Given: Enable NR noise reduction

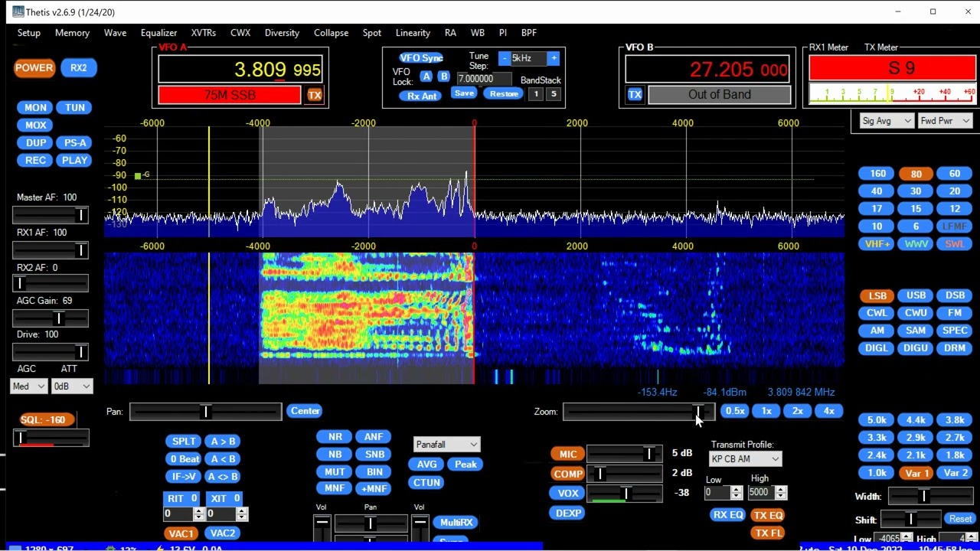Looking at the screenshot, I should (335, 437).
